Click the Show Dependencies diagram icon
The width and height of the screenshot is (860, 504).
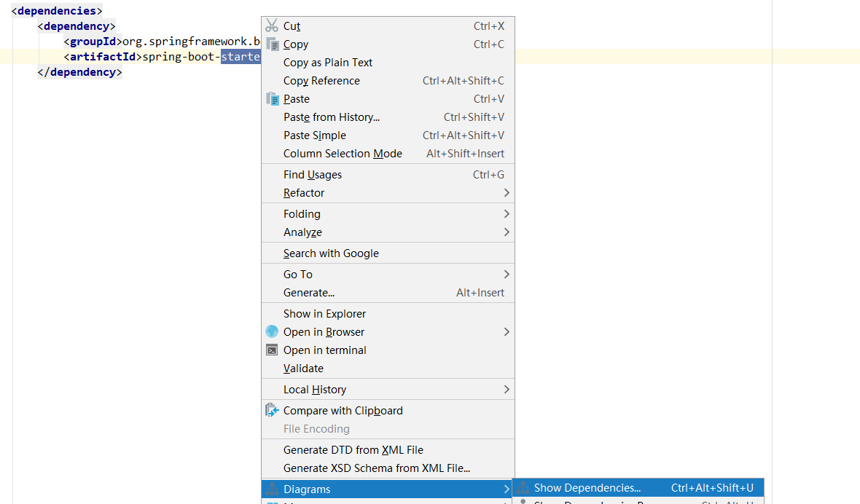pyautogui.click(x=523, y=488)
